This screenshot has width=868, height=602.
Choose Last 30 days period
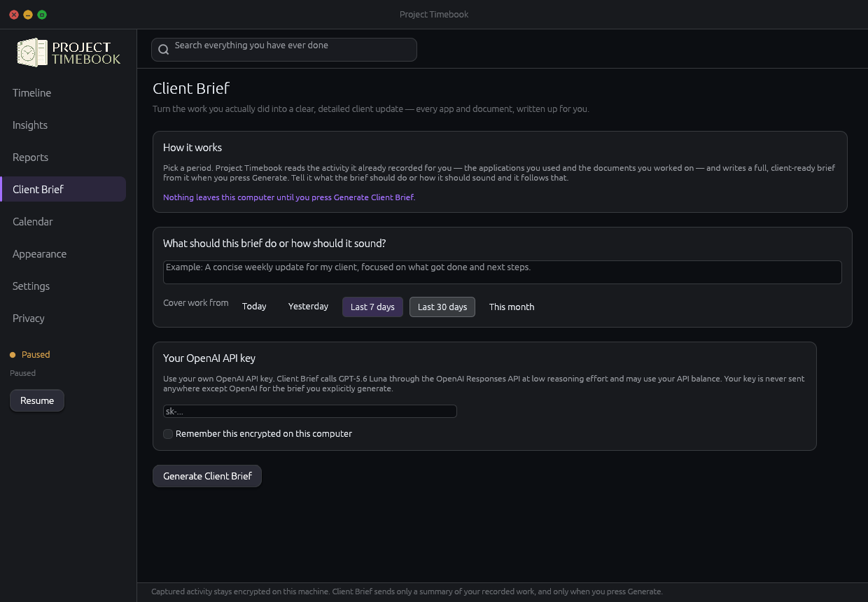point(442,307)
